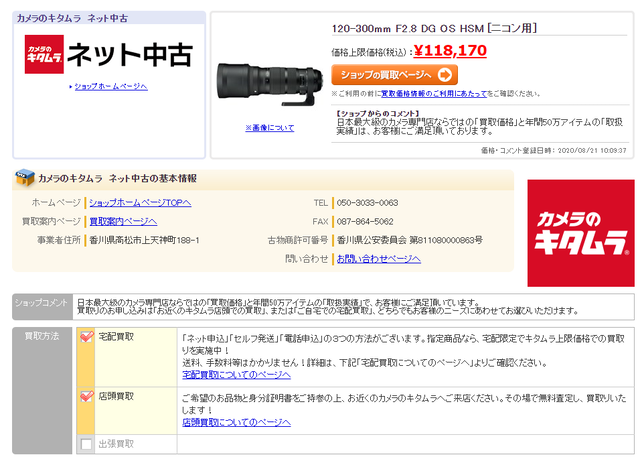640x457 pixels.
Task: Open the ※画像について link
Action: (x=269, y=128)
